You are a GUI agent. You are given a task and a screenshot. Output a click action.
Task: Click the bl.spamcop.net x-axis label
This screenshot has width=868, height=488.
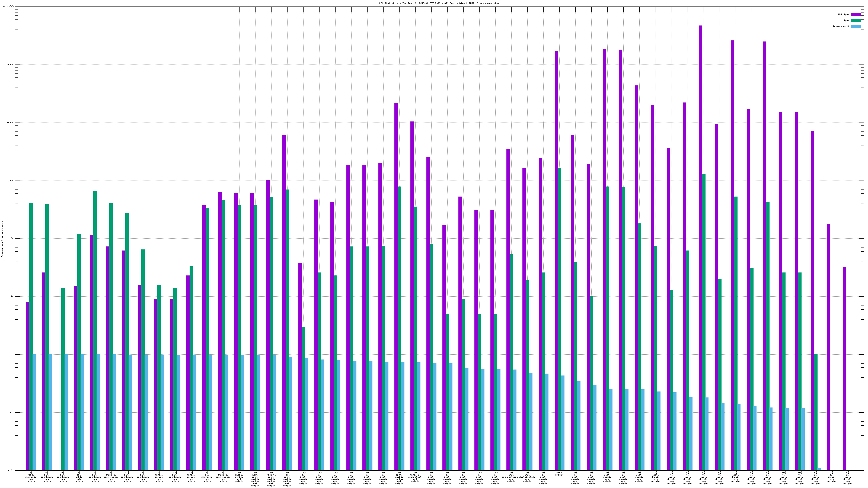[206, 477]
